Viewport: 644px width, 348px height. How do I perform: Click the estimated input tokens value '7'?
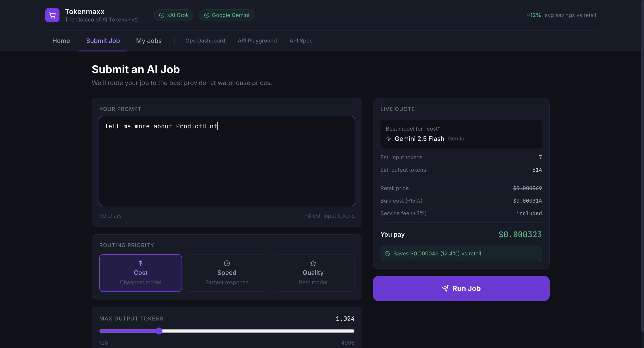pos(540,157)
